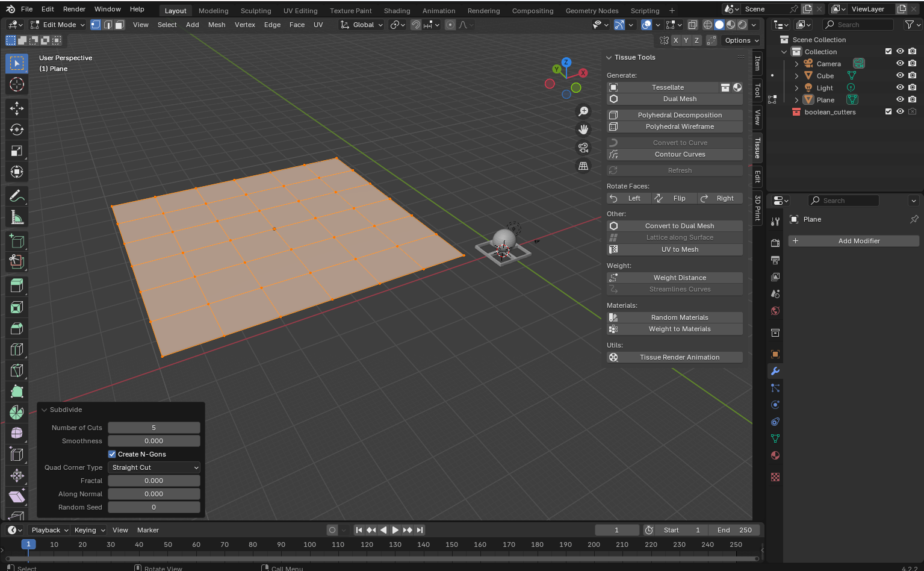Select the Measure tool
Screen dimensions: 924x571
pyautogui.click(x=17, y=217)
